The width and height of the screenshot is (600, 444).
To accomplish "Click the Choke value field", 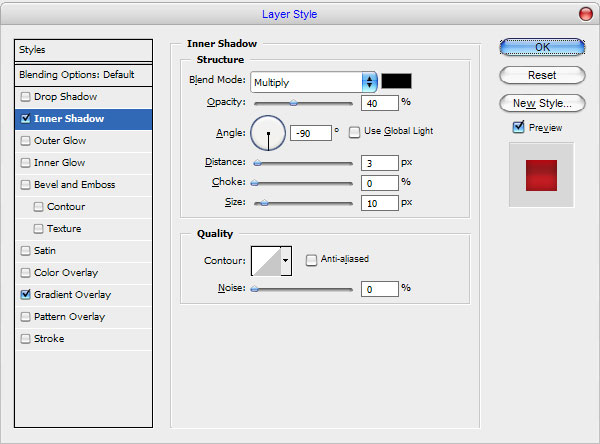I will pyautogui.click(x=380, y=183).
